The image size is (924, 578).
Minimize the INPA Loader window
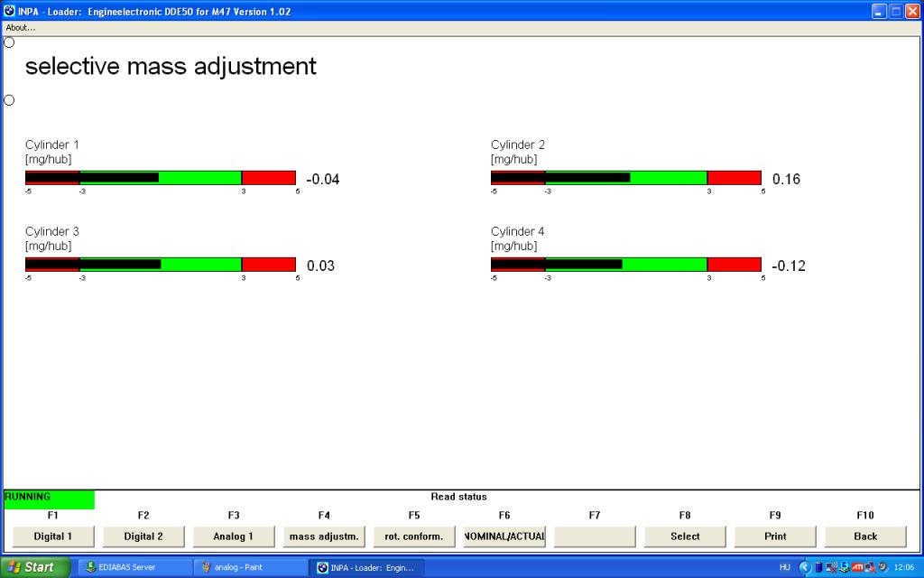(x=879, y=11)
